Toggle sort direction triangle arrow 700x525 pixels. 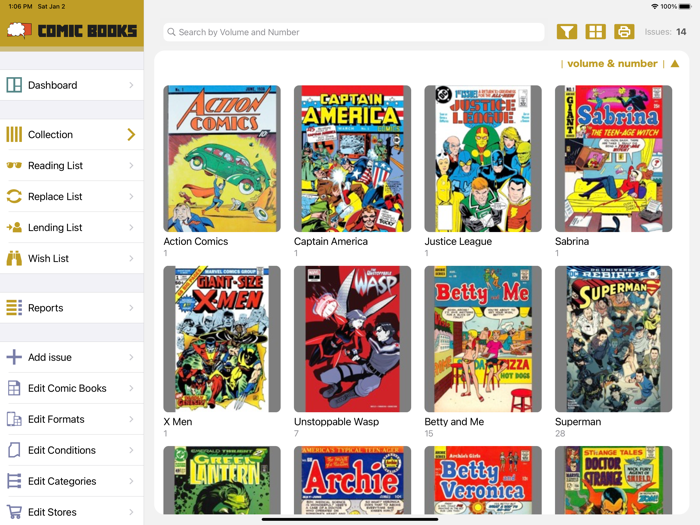(x=675, y=64)
